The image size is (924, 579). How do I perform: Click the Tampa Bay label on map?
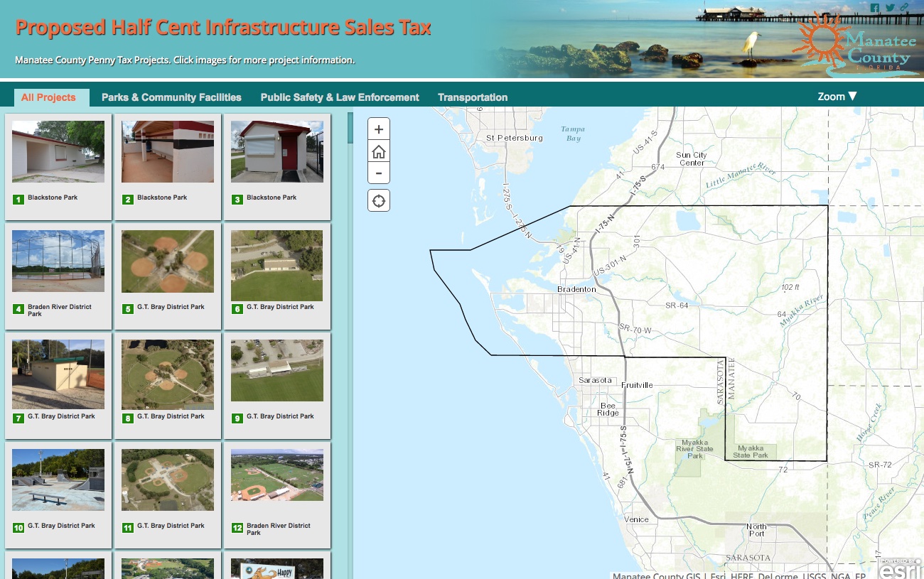(x=573, y=134)
